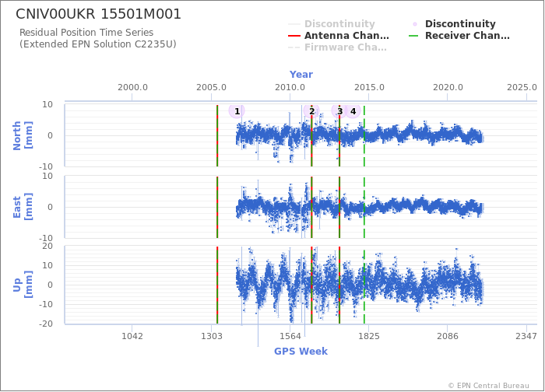Click the dashed green receiver change line in North plot
545x392 pixels.
(364, 135)
